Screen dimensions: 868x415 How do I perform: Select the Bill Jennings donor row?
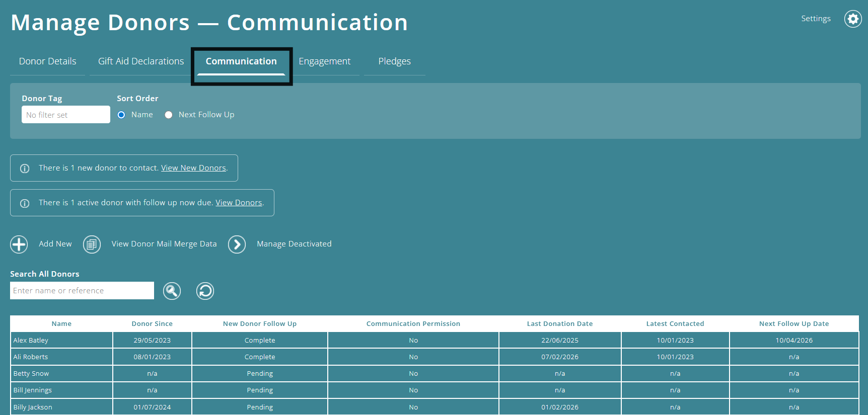(435, 390)
